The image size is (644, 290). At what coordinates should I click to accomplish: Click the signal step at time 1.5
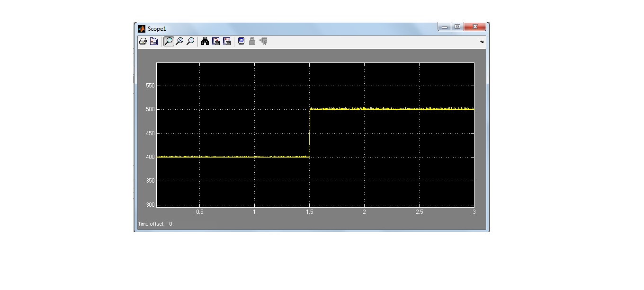coord(309,133)
